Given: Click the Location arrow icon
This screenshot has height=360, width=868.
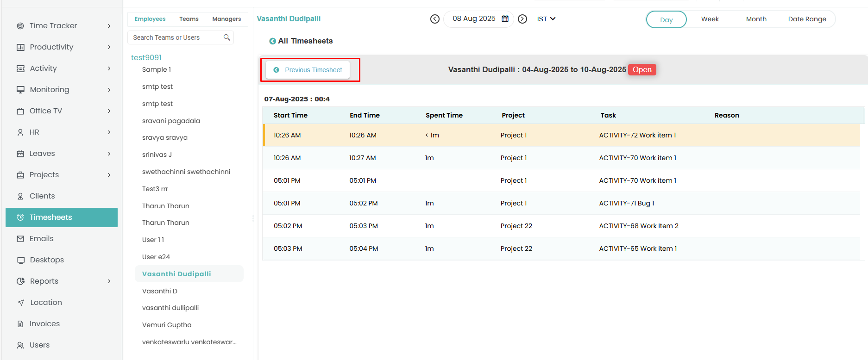Looking at the screenshot, I should pos(20,303).
